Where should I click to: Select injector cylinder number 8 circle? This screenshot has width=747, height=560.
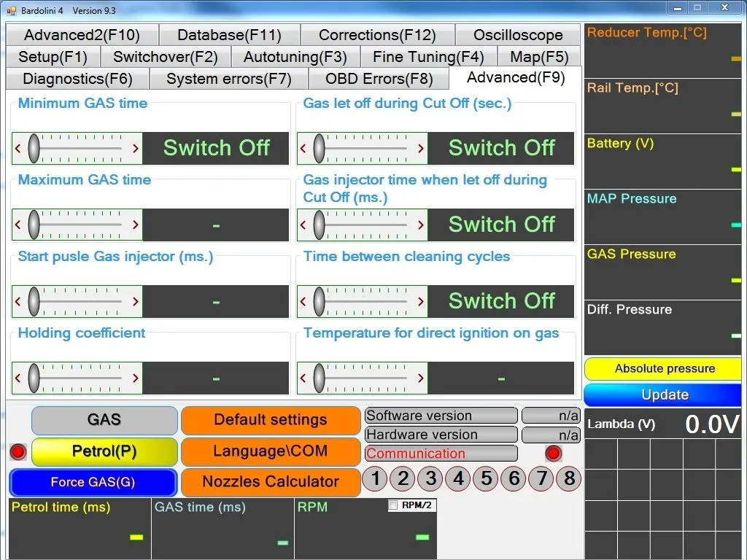click(x=569, y=478)
